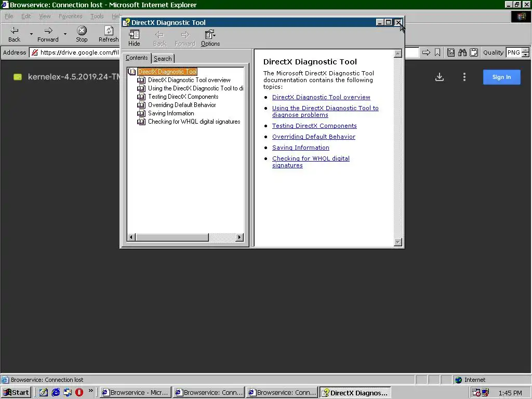Open Forward history dropdown arrow in Internet Explorer
532x399 pixels.
tap(65, 34)
